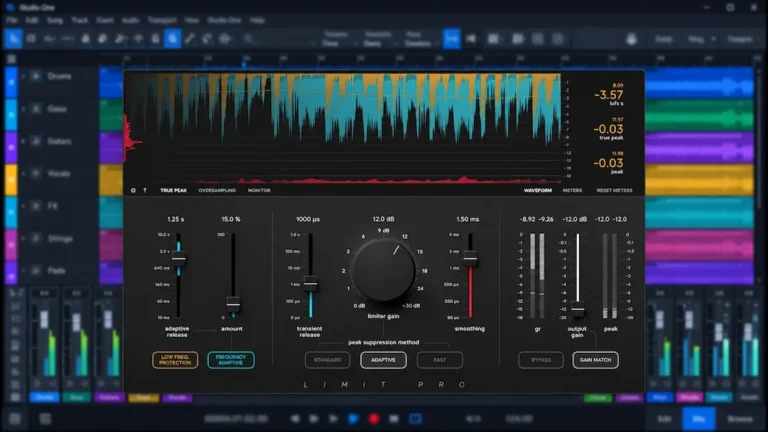
Task: Open the Track menu
Action: pyautogui.click(x=79, y=20)
